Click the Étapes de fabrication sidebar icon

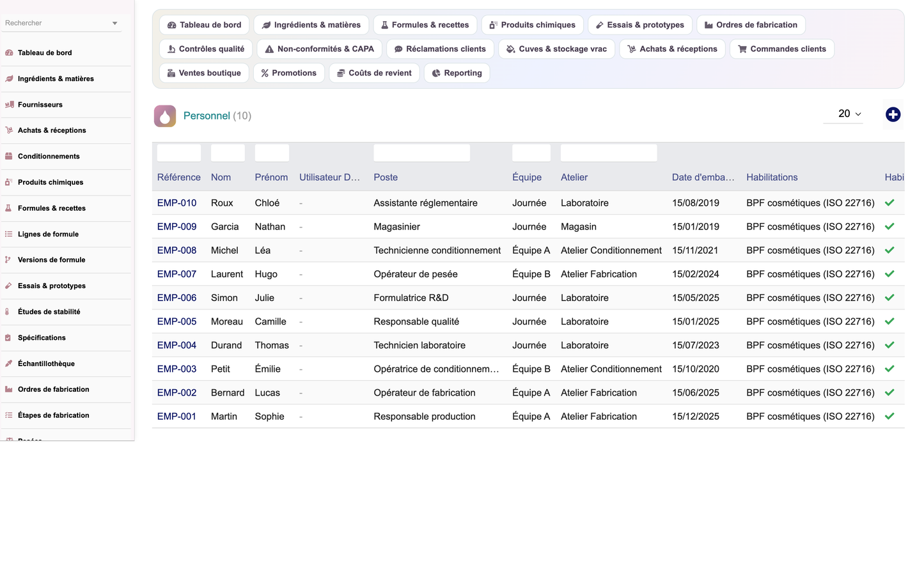(x=9, y=415)
